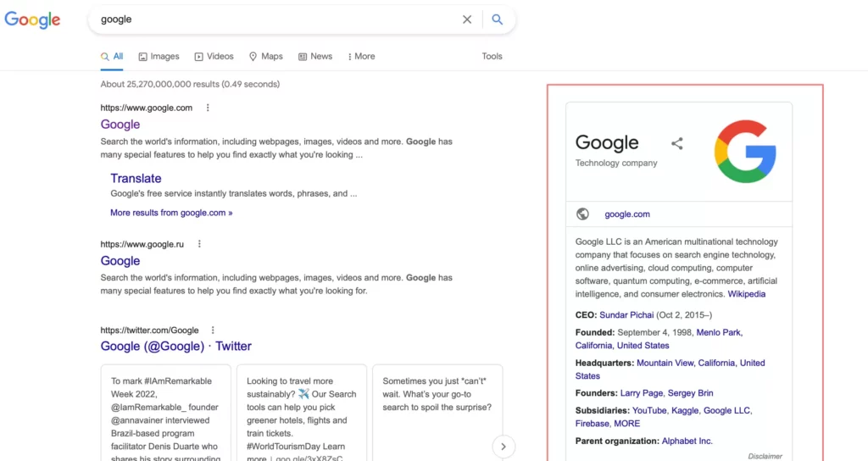
Task: Open the Wikipedia source link
Action: (746, 294)
